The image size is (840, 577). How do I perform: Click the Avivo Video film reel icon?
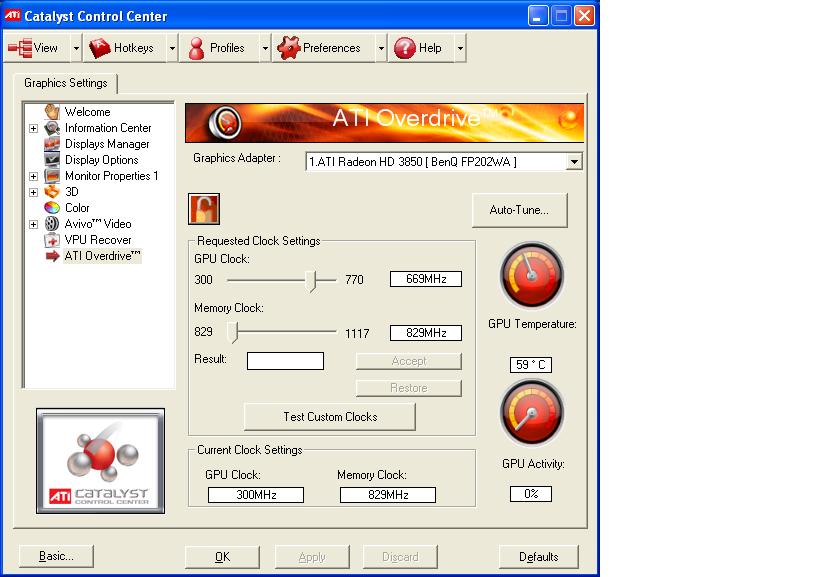point(52,224)
